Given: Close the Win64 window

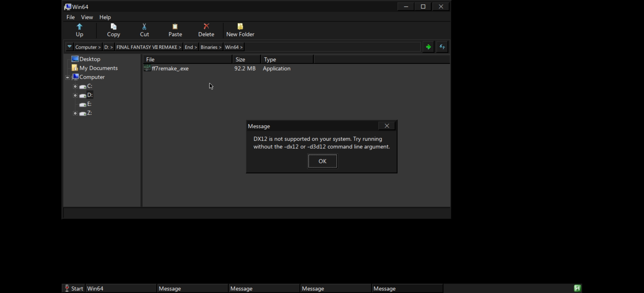Looking at the screenshot, I should tap(441, 7).
